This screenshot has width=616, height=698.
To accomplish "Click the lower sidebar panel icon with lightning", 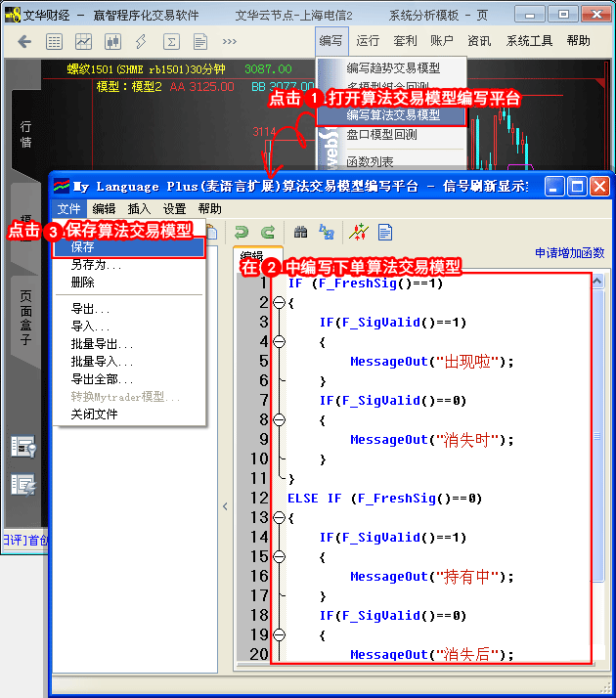I will (22, 483).
